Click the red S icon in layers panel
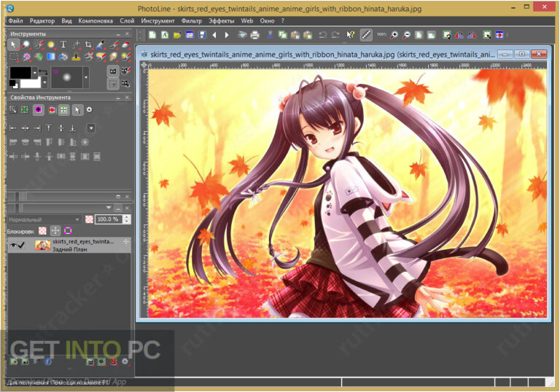Image resolution: width=560 pixels, height=392 pixels. (113, 361)
